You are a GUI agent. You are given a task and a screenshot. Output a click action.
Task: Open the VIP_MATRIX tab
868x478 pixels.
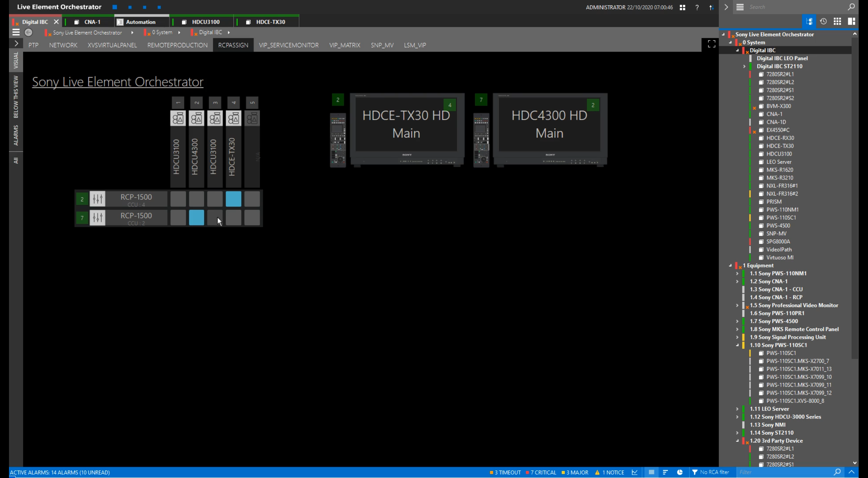click(x=345, y=45)
